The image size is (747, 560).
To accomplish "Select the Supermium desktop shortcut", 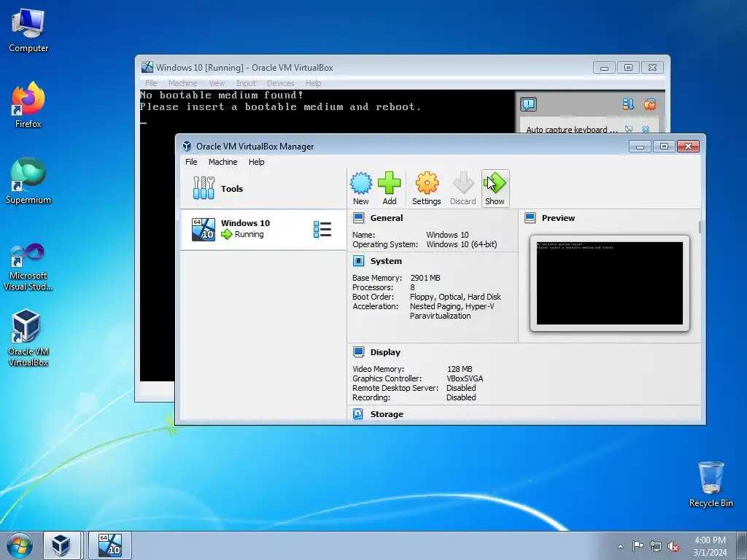I will point(28,181).
